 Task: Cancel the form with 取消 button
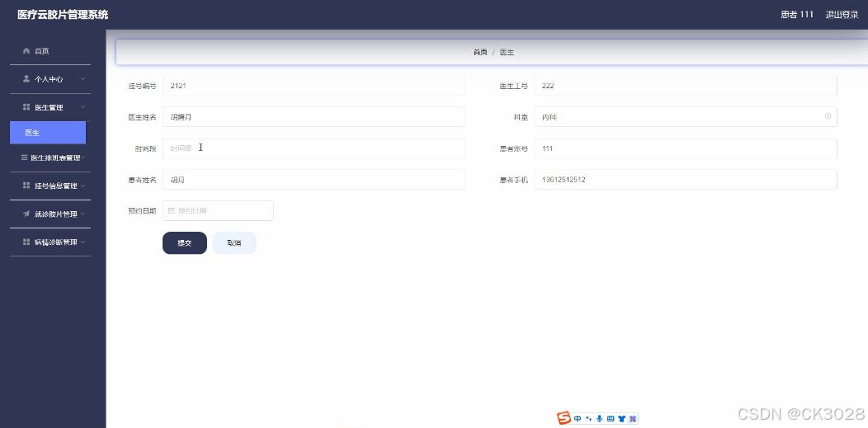[x=234, y=242]
